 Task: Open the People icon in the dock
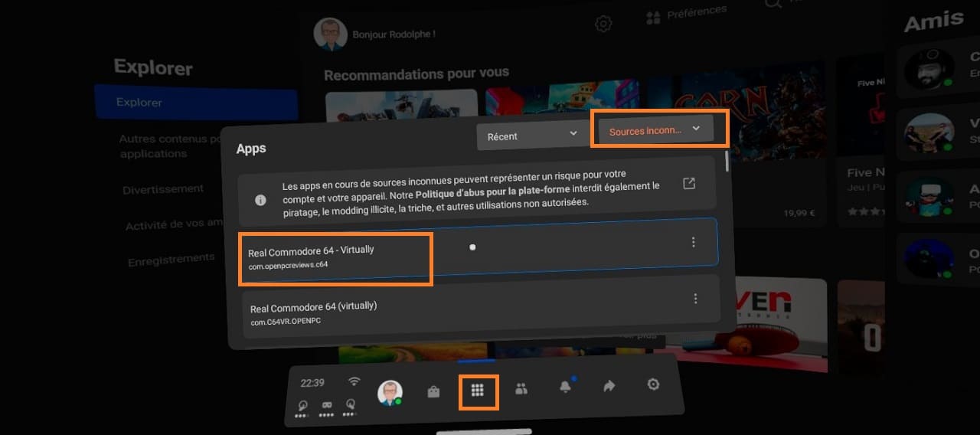(x=521, y=389)
